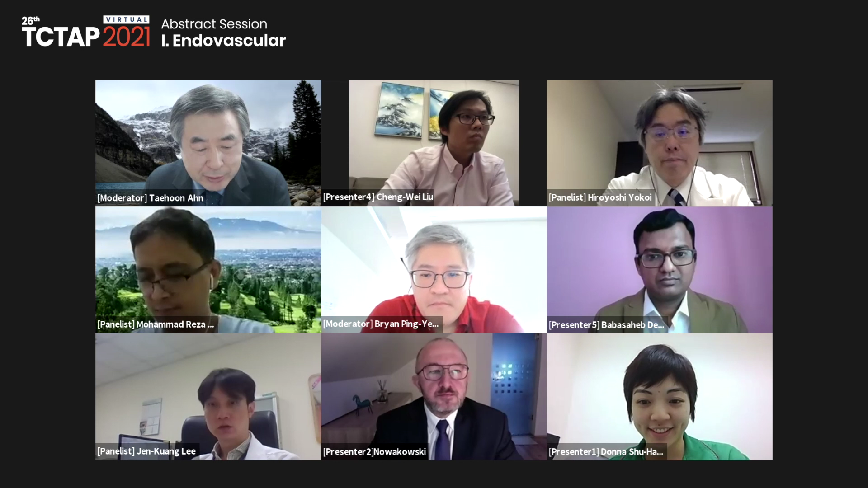This screenshot has height=488, width=868.
Task: Select Mohammad Reza's video tile
Action: tap(208, 270)
